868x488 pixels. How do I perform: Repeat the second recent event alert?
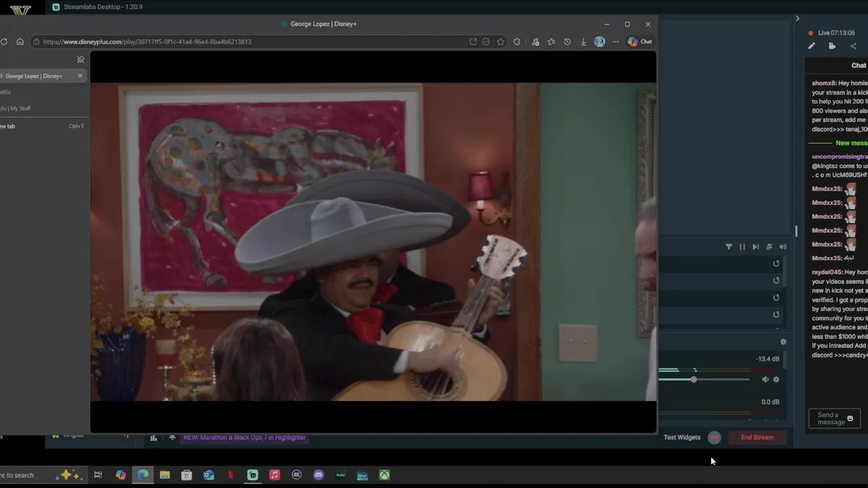pos(776,281)
